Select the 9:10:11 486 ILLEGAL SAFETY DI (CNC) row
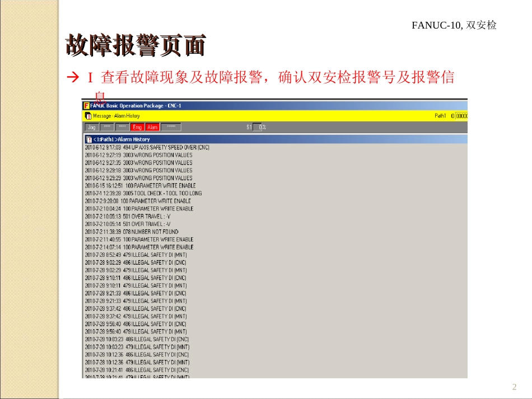Image resolution: width=532 pixels, height=399 pixels. [136, 278]
